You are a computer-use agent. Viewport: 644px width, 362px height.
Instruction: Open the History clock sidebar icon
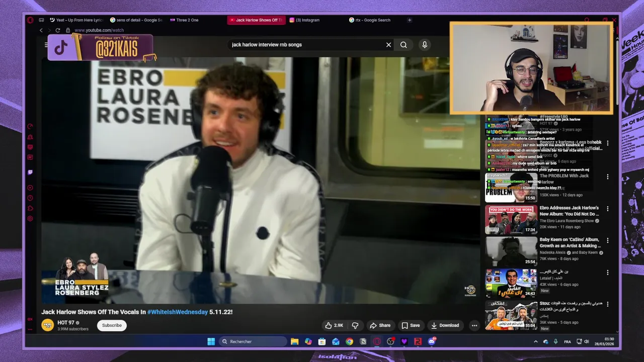(30, 198)
